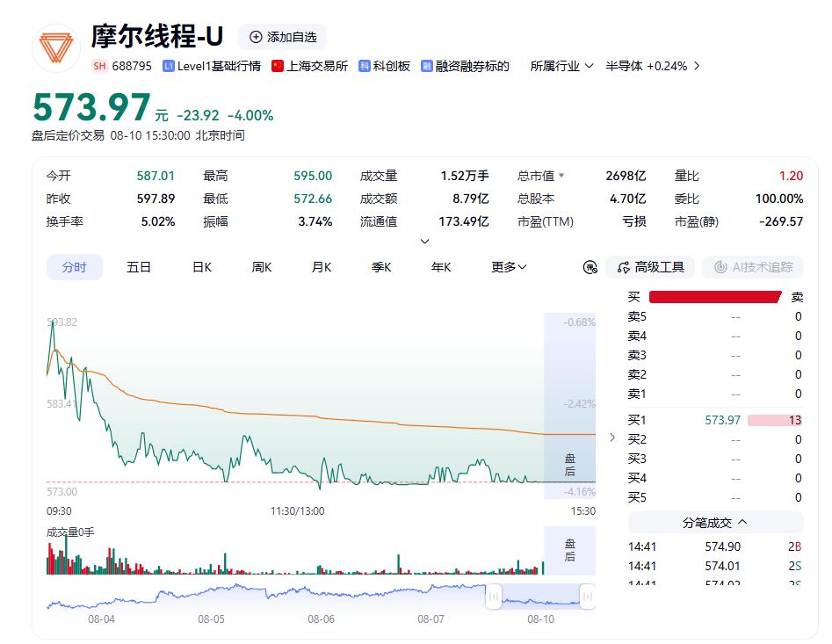Click the 盘后 region in price chart
Screen dimensions: 832x644
(570, 406)
